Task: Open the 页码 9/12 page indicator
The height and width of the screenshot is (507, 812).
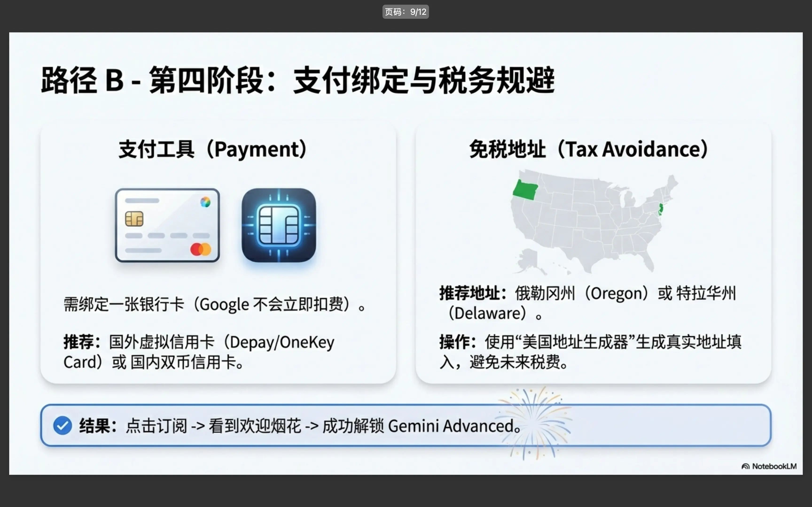Action: 406,12
